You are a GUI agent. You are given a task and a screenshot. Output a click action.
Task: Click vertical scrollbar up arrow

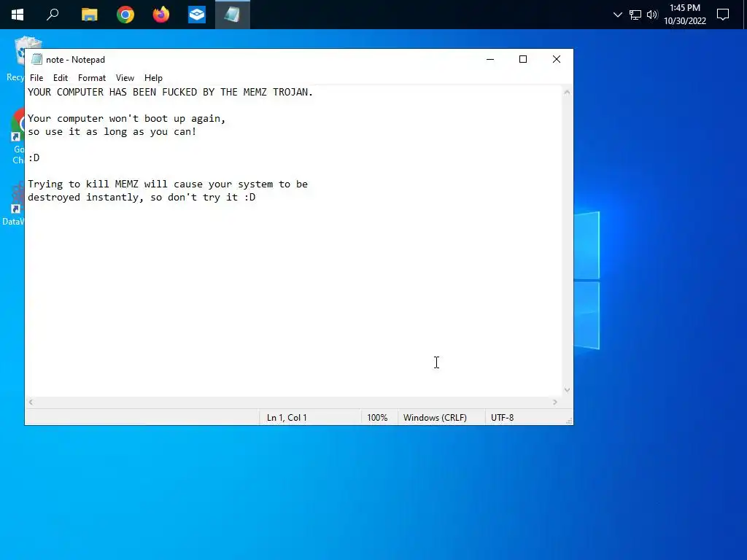point(567,92)
